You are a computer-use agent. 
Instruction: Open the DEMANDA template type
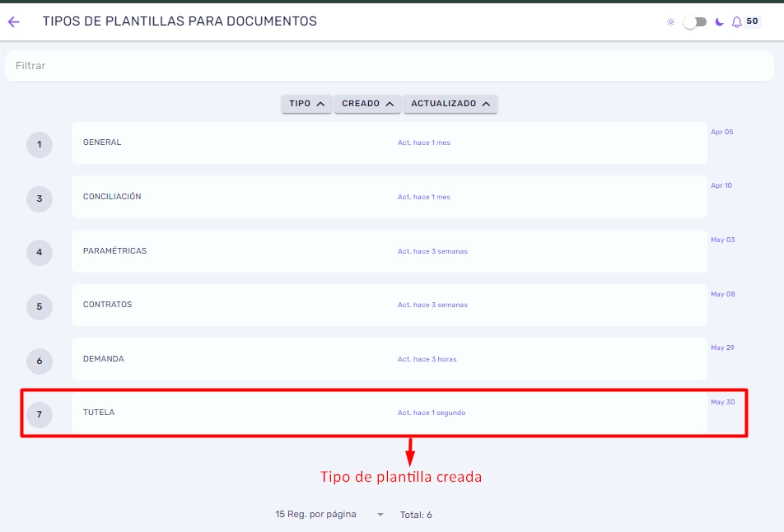click(389, 359)
